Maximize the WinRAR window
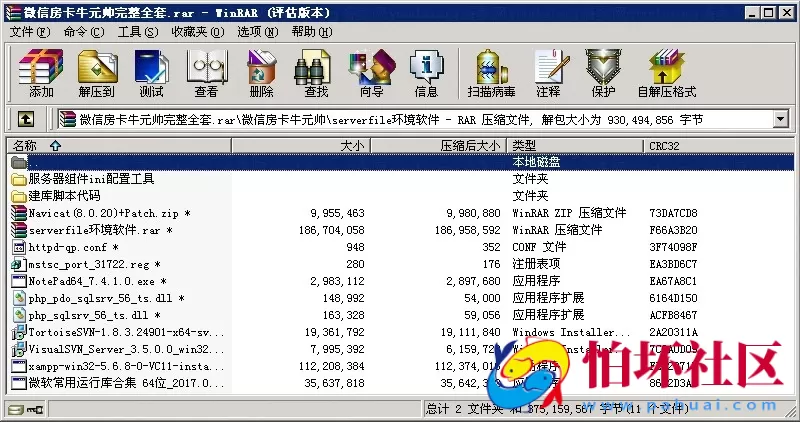 (768, 13)
